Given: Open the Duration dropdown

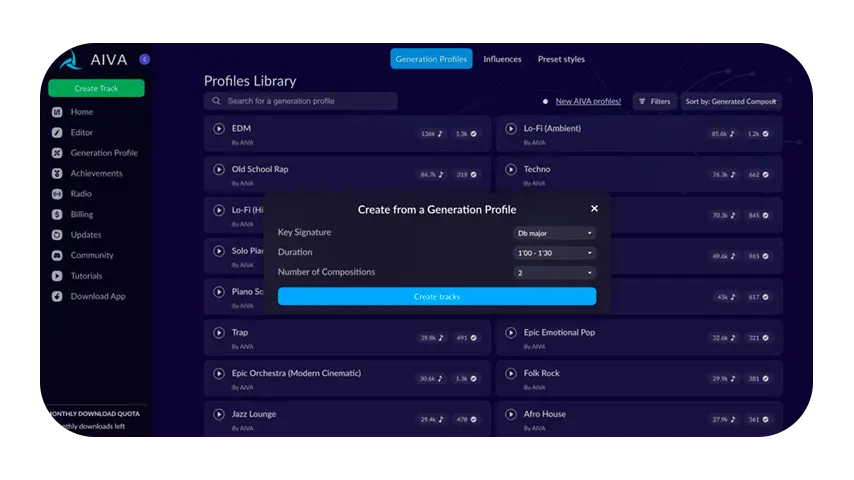Looking at the screenshot, I should point(554,253).
